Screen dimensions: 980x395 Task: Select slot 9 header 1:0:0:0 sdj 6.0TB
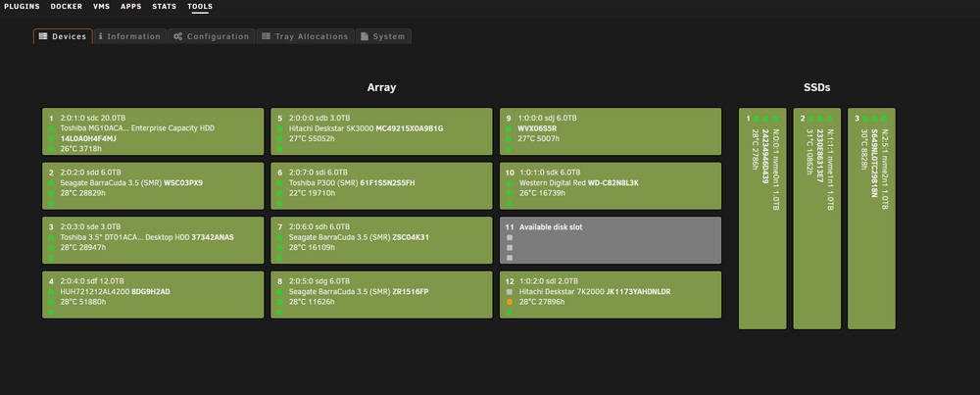548,118
